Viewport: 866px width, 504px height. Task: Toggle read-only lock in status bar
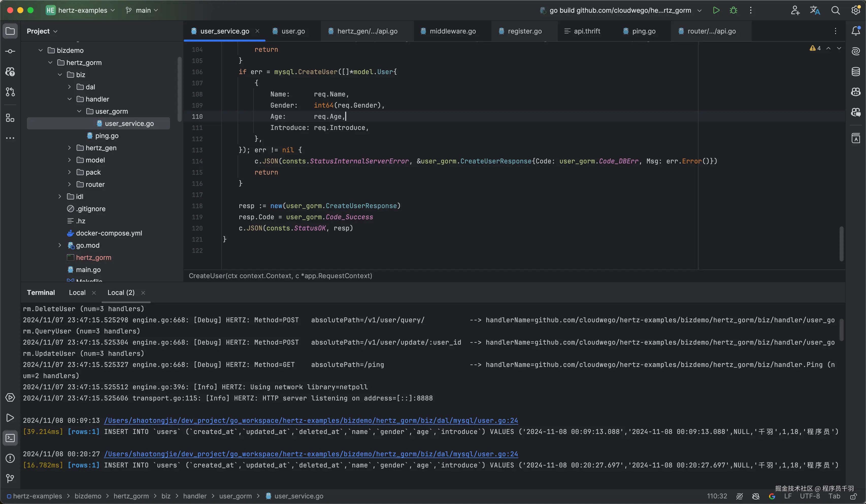pos(853,496)
